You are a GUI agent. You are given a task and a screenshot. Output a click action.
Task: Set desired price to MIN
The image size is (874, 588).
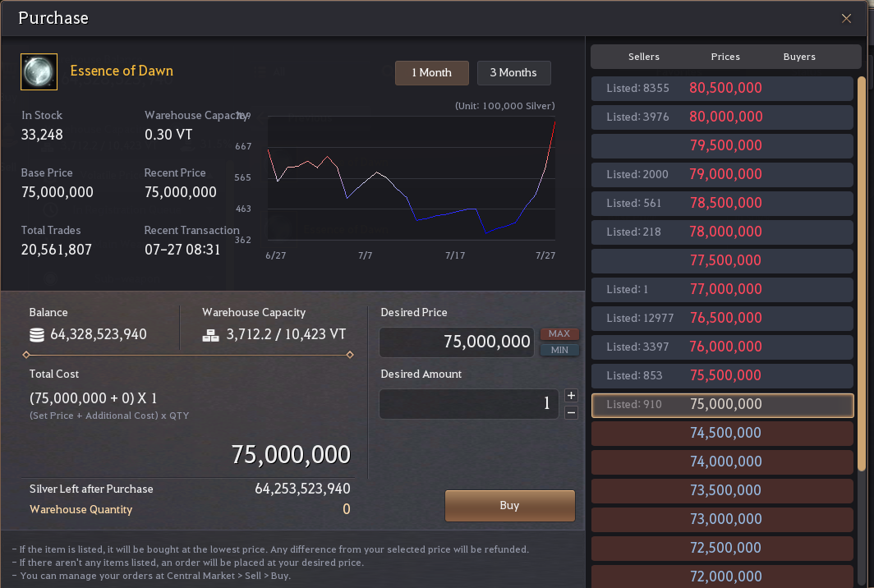pos(559,350)
